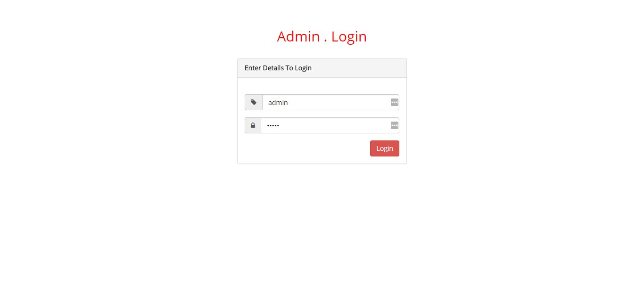
Task: Click the Enter Details To Login header
Action: [x=278, y=68]
